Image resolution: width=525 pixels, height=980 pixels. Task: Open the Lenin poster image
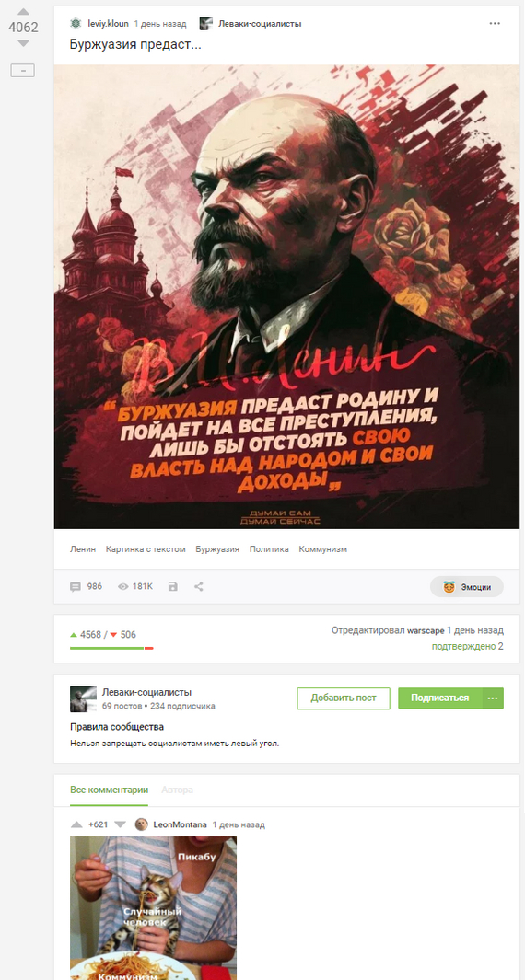pos(286,297)
